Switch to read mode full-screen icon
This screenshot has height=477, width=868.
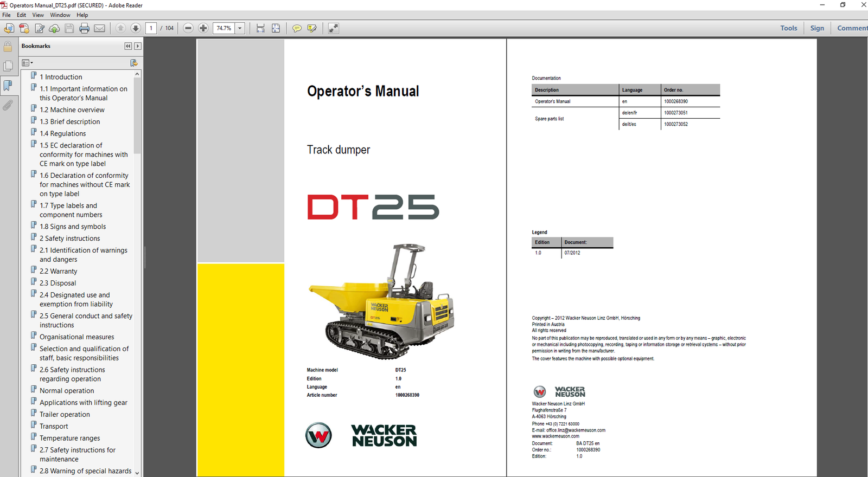pos(333,28)
